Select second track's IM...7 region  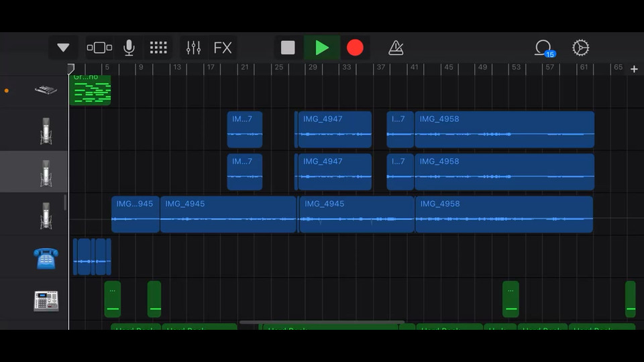click(245, 172)
